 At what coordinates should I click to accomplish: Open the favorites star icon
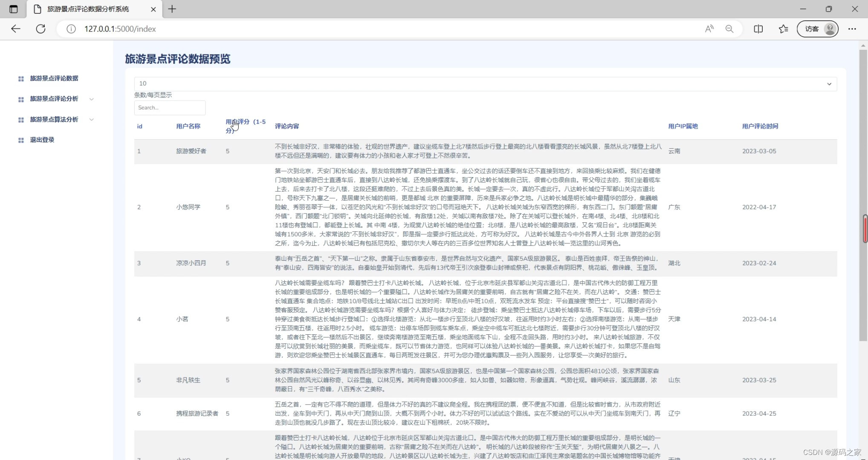[x=783, y=29]
